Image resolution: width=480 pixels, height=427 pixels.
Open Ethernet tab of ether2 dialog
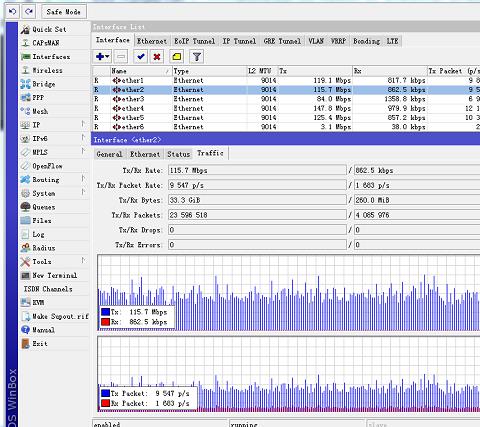145,154
